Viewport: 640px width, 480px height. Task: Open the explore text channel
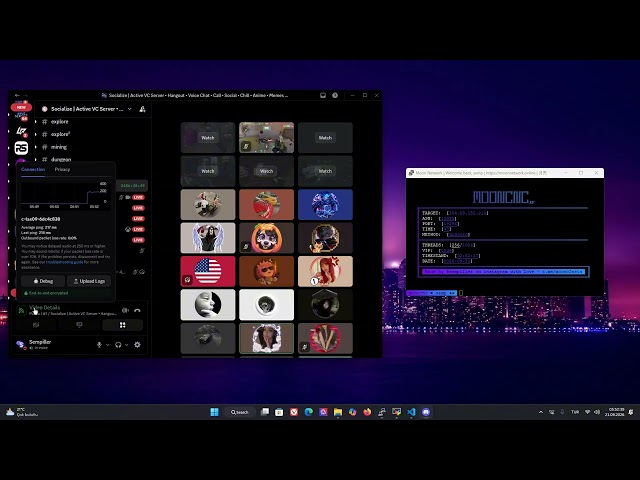(60, 122)
